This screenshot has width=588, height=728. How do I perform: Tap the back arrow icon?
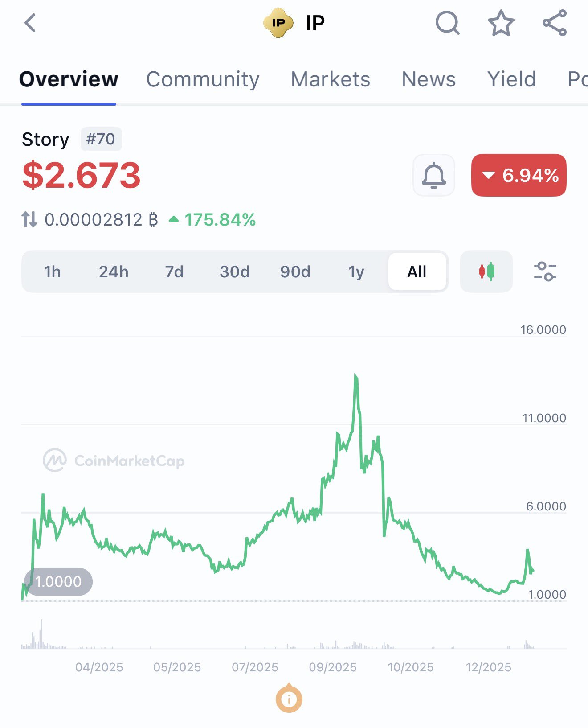pos(30,23)
